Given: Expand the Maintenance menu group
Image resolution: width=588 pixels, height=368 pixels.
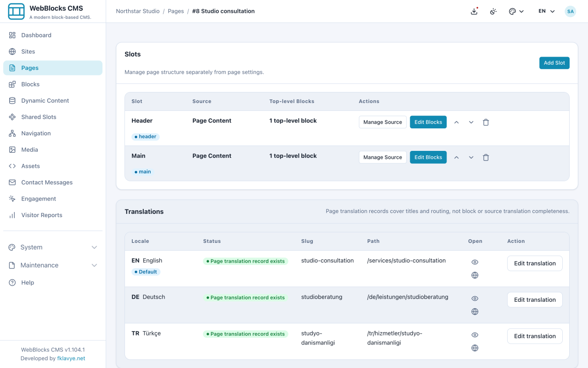Looking at the screenshot, I should click(x=53, y=265).
